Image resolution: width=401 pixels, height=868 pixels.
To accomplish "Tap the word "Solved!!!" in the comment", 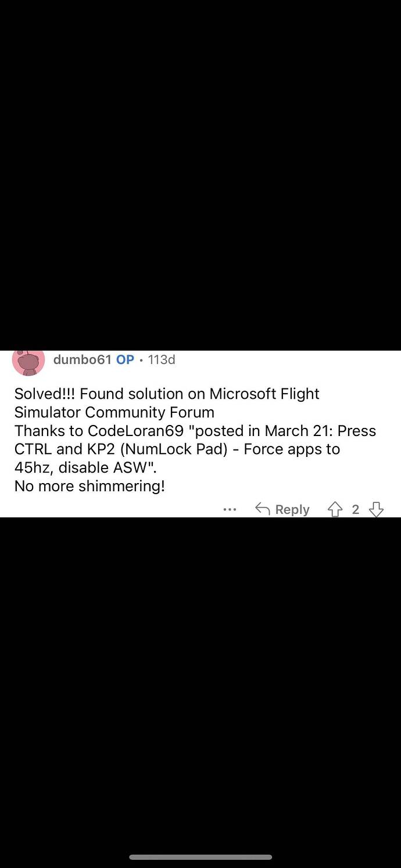I will point(45,394).
